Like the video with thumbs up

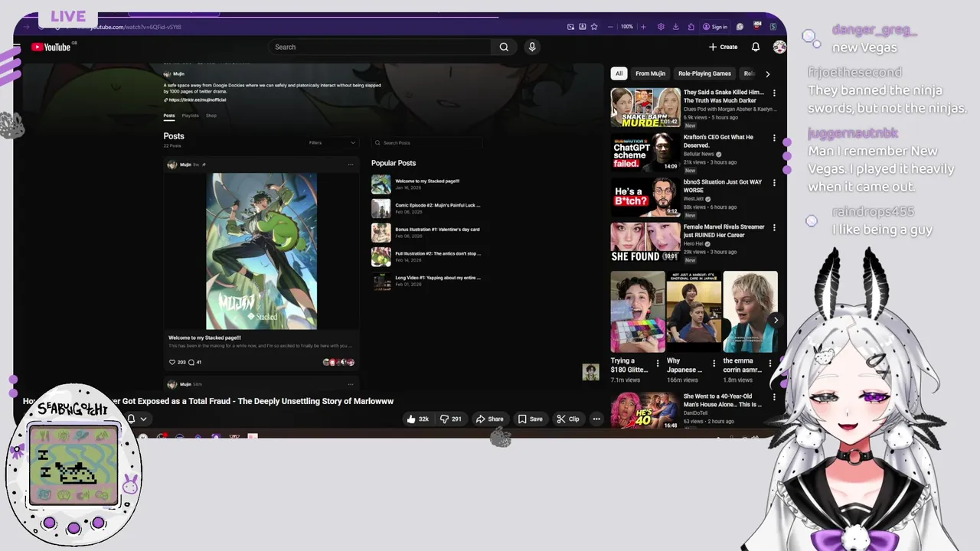click(x=418, y=419)
